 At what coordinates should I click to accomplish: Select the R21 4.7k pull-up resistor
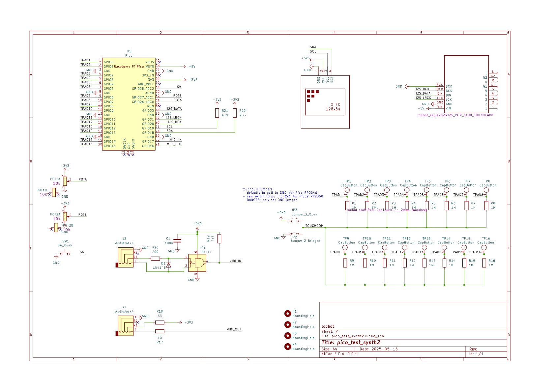coord(217,113)
